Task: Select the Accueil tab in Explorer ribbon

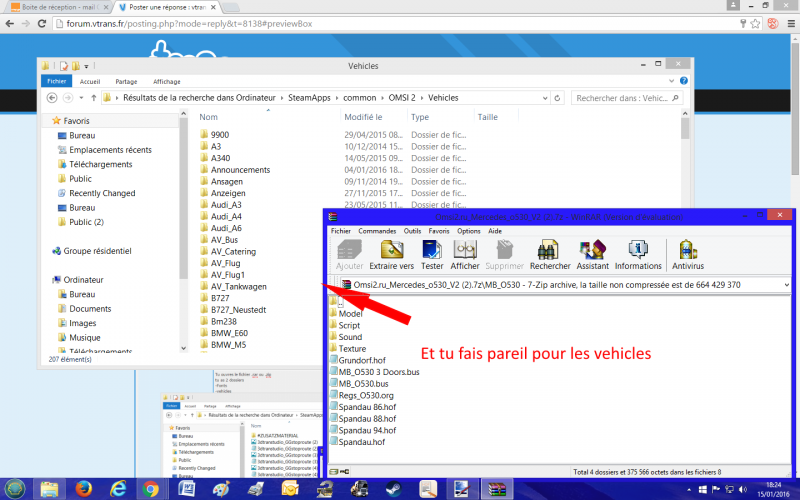Action: pos(90,81)
